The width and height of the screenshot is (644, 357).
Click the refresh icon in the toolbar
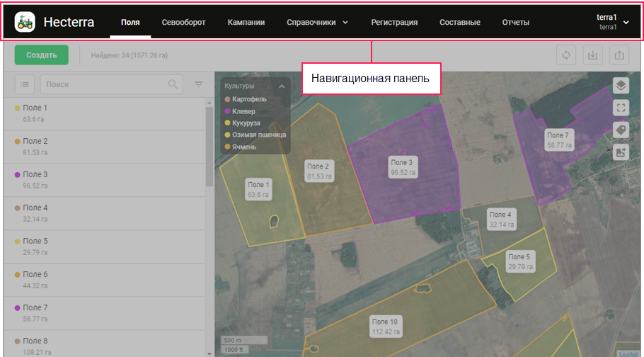point(566,55)
